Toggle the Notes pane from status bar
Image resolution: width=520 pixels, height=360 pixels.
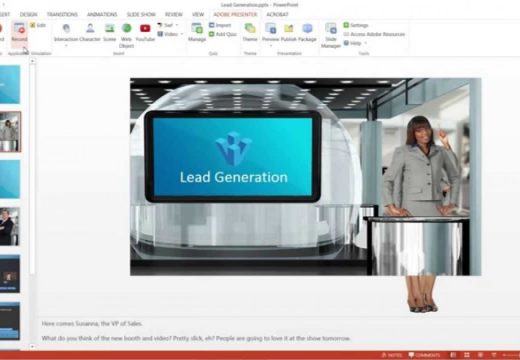[x=392, y=355]
